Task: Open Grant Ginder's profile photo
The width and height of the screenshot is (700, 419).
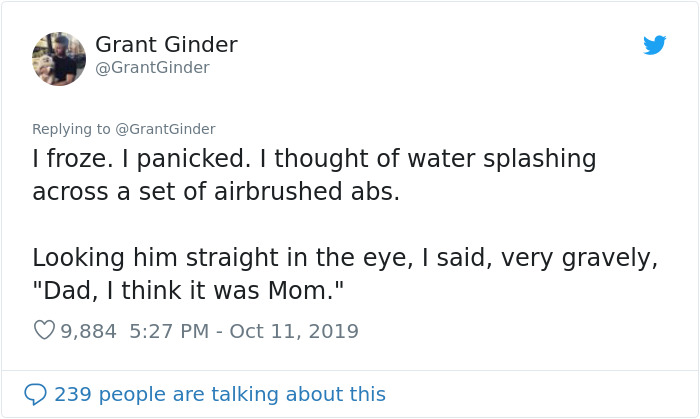Action: [x=59, y=58]
